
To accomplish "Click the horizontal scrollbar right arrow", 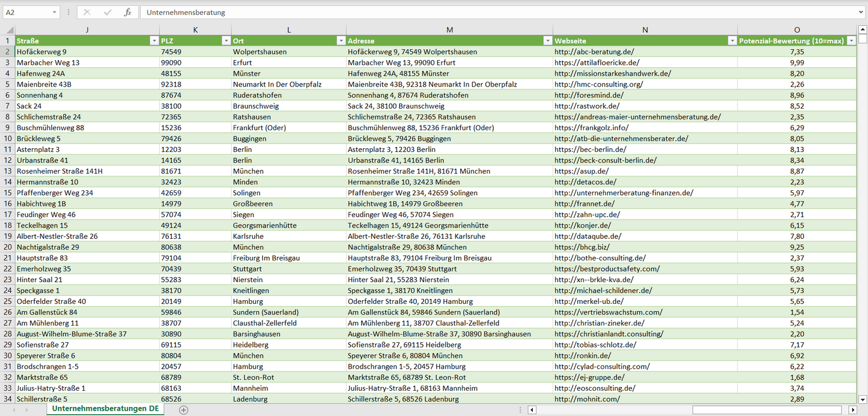I will (x=852, y=410).
